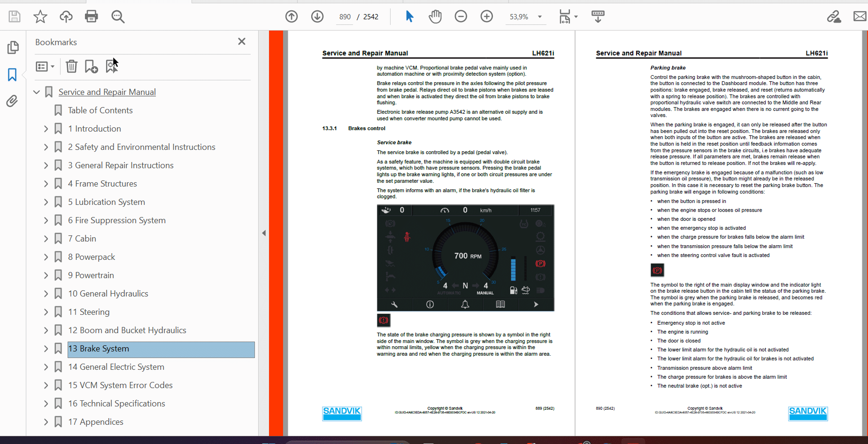Collapse the navigation pane with arrow
Image resolution: width=868 pixels, height=444 pixels.
[x=264, y=233]
